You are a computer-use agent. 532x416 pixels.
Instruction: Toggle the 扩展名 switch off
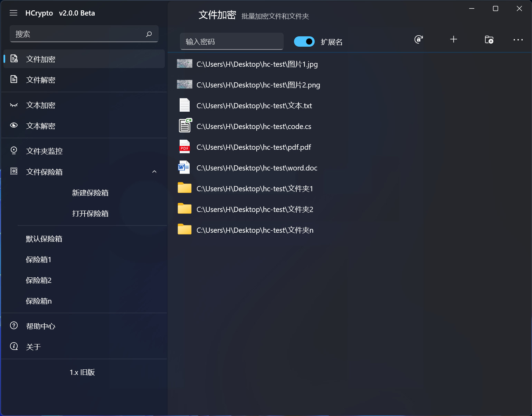(x=304, y=41)
